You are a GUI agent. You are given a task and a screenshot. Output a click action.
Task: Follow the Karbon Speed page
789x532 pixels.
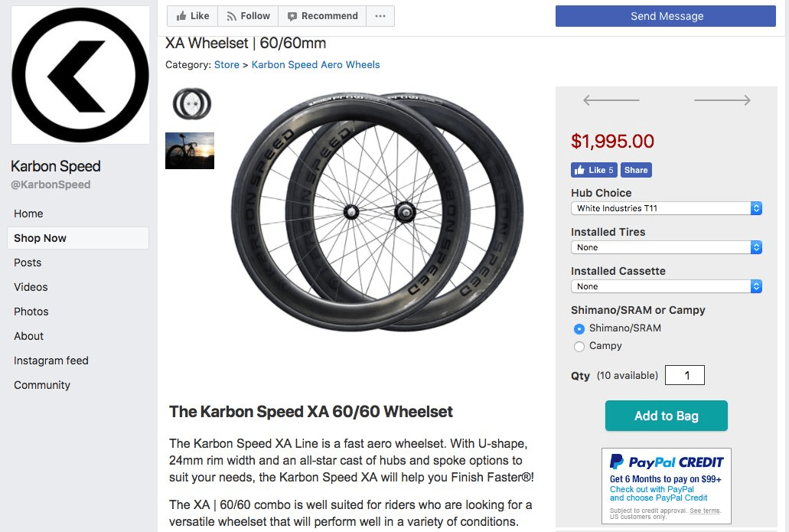click(x=247, y=15)
